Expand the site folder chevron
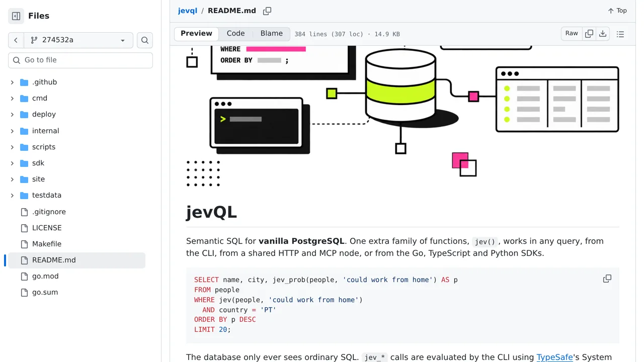This screenshot has width=644, height=362. (12, 179)
